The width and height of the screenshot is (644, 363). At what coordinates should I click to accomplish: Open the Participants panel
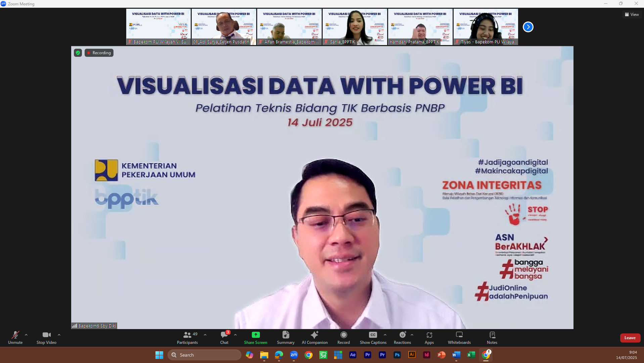click(187, 337)
